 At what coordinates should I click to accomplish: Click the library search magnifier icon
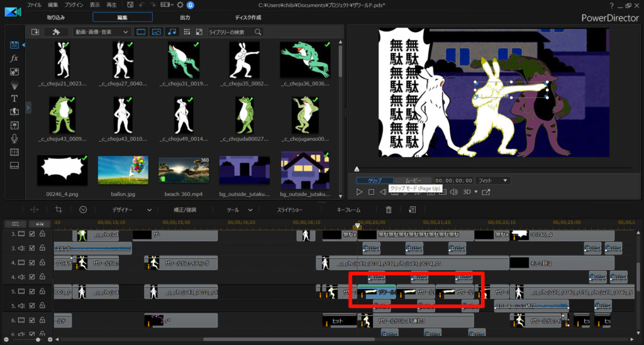pyautogui.click(x=258, y=31)
